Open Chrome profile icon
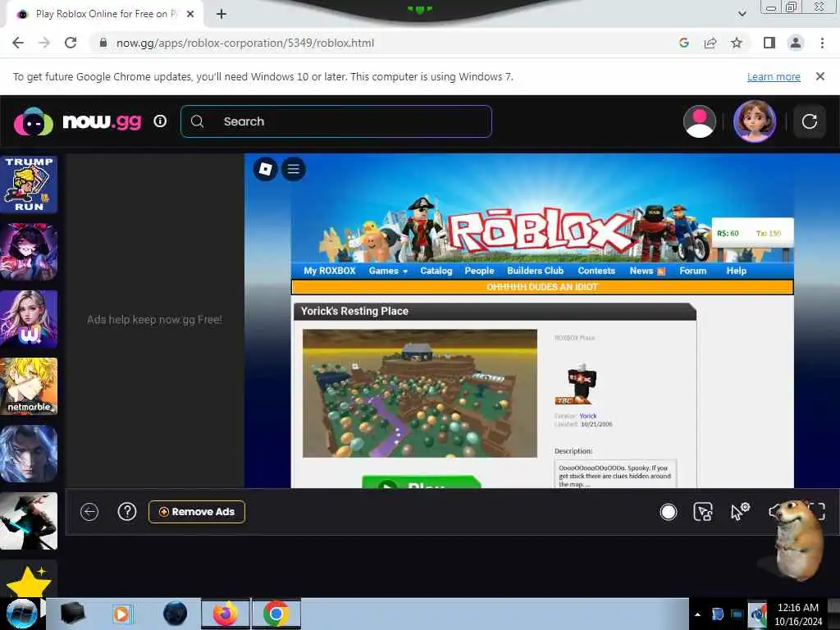The image size is (840, 630). (796, 43)
